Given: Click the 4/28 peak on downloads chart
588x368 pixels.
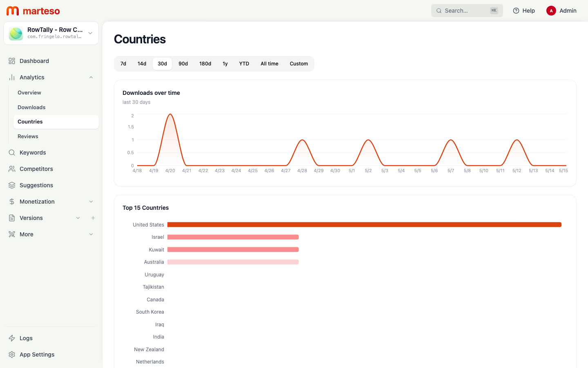Looking at the screenshot, I should tap(302, 140).
